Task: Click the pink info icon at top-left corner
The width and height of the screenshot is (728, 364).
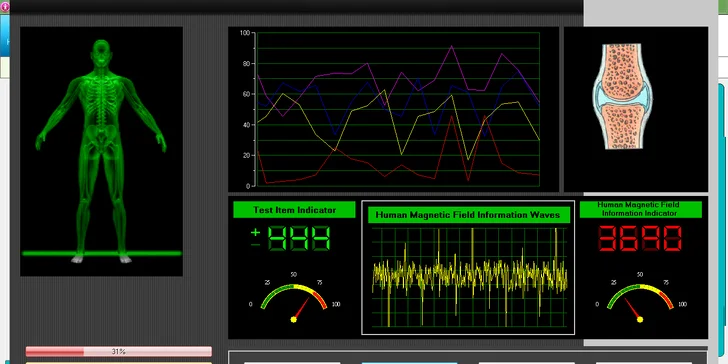Action: (4, 6)
